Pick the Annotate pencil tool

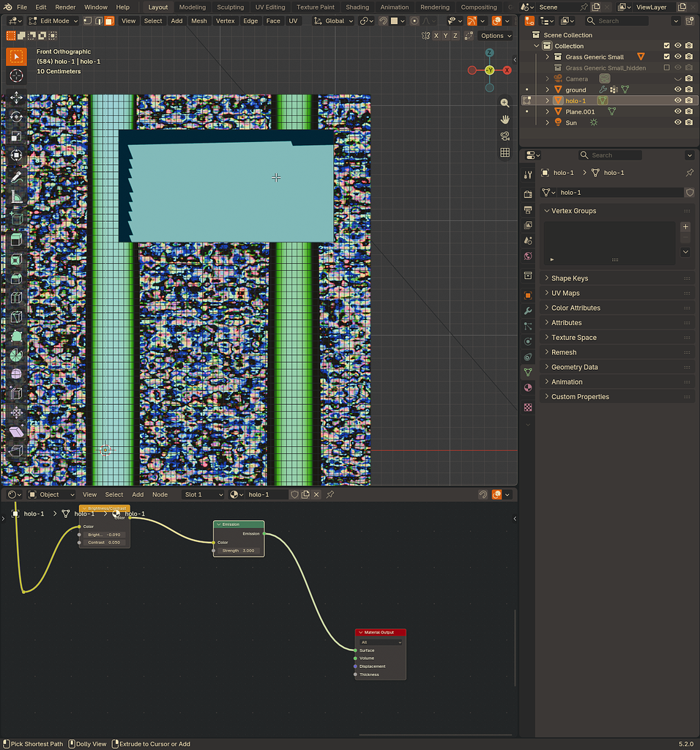coord(16,177)
